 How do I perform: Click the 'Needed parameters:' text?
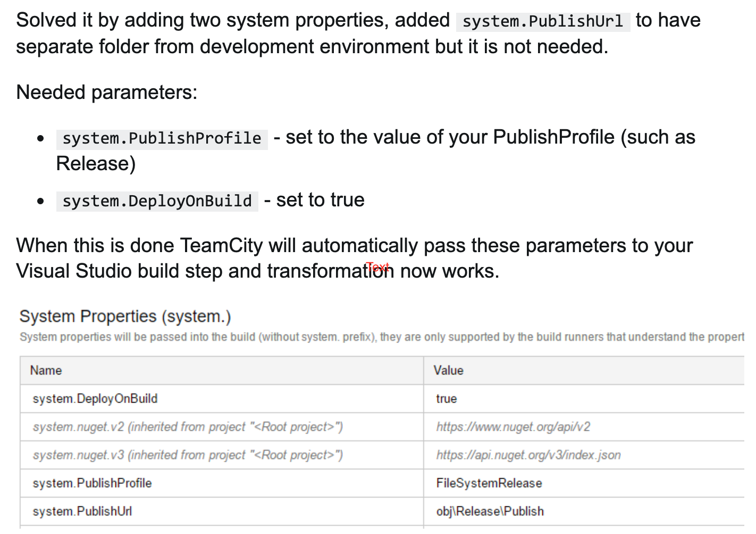(x=107, y=93)
